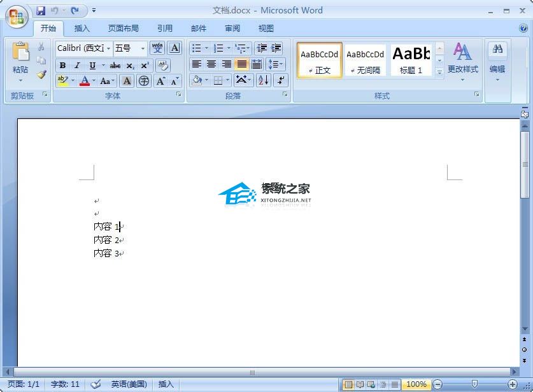This screenshot has width=533, height=392.
Task: Clear formatting with the eraser icon
Action: tap(163, 65)
